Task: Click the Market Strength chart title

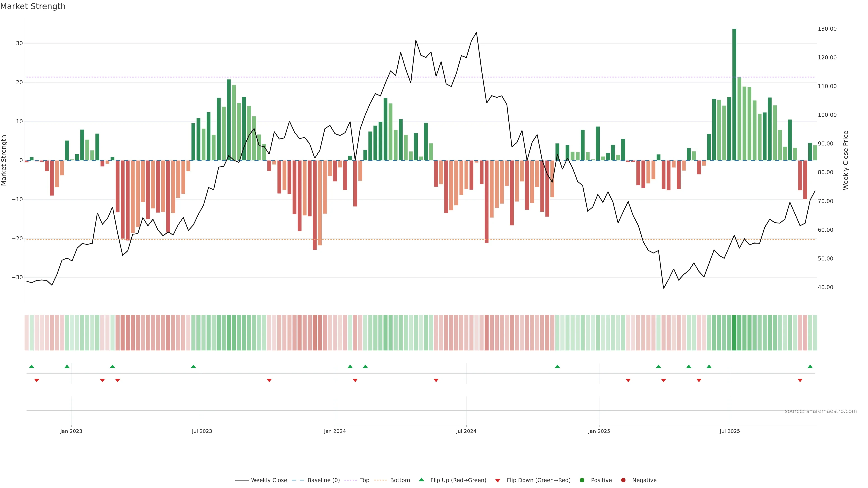Action: [33, 6]
